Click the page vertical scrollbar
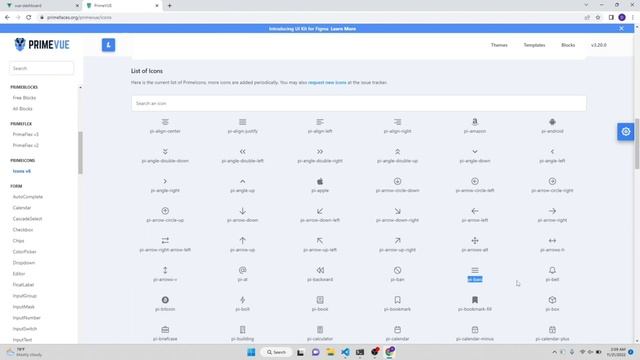 click(x=637, y=143)
